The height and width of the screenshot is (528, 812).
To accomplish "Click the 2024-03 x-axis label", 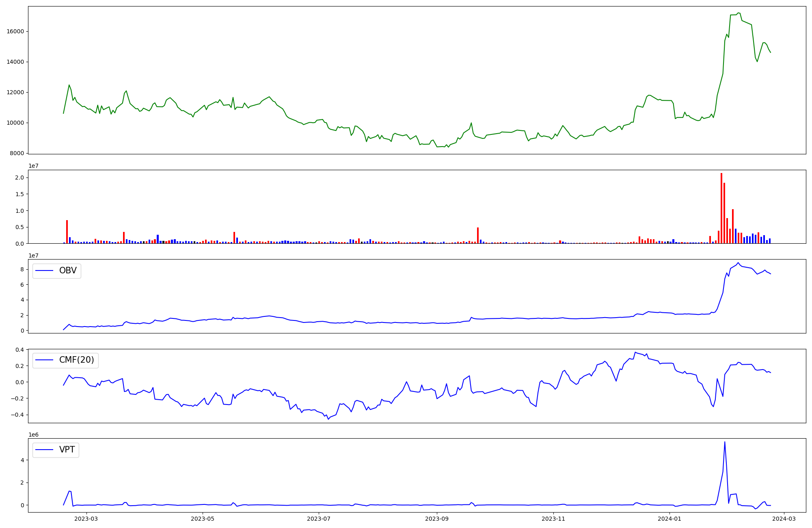I will (x=784, y=519).
